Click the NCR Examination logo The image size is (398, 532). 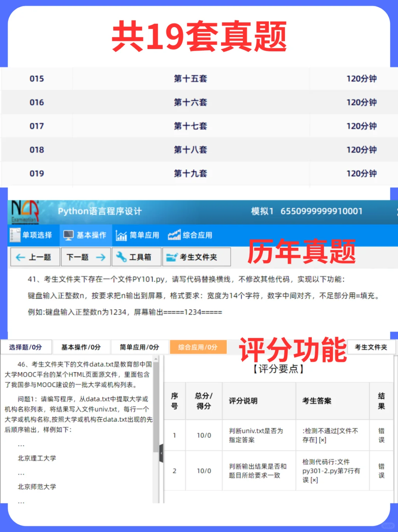[24, 211]
